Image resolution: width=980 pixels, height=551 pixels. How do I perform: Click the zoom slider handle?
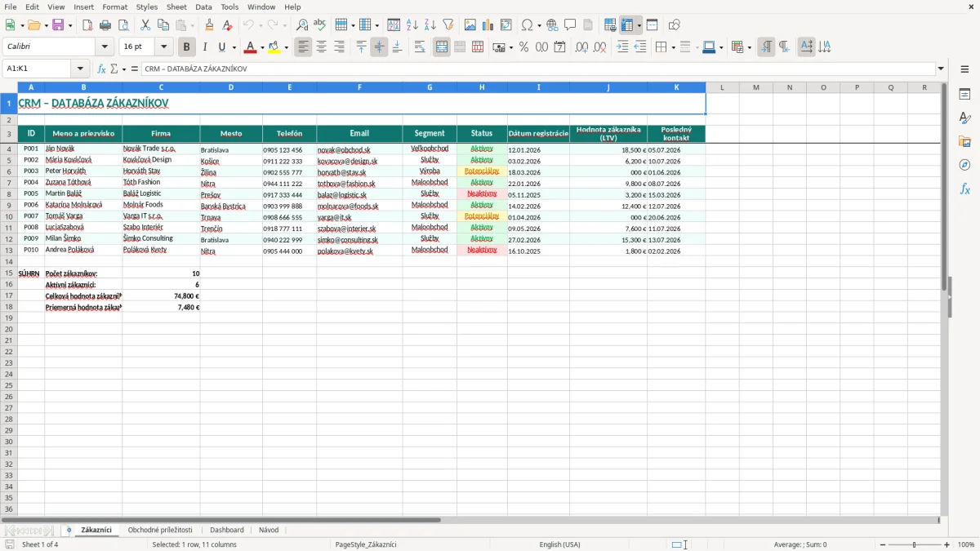point(915,544)
